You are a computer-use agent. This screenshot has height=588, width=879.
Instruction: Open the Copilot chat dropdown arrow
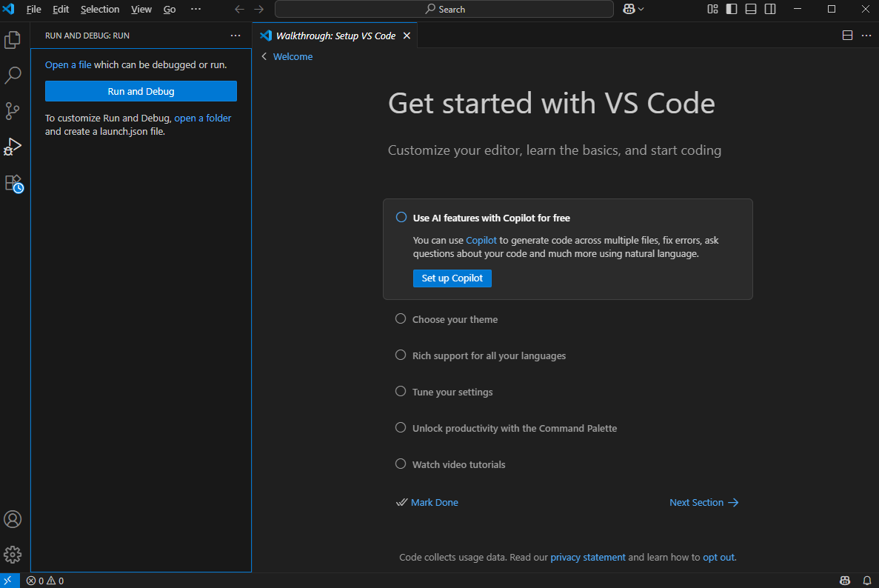(641, 9)
